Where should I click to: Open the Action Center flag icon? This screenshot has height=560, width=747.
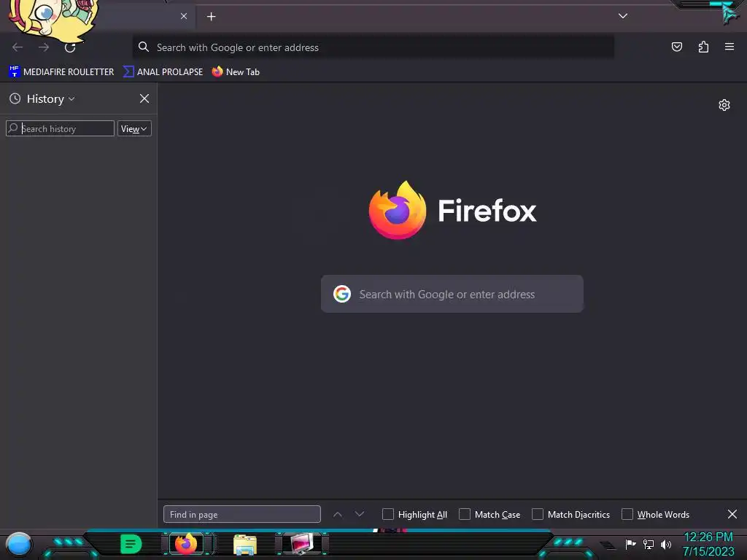click(630, 544)
